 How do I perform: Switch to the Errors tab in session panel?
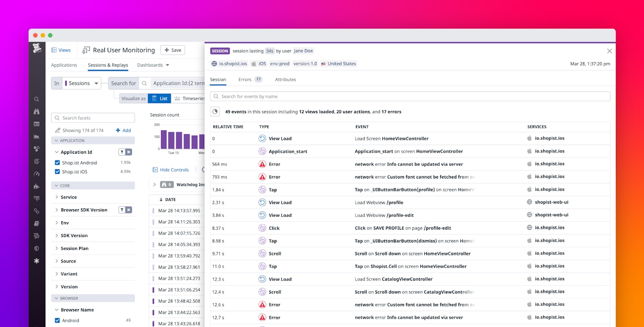tap(244, 79)
